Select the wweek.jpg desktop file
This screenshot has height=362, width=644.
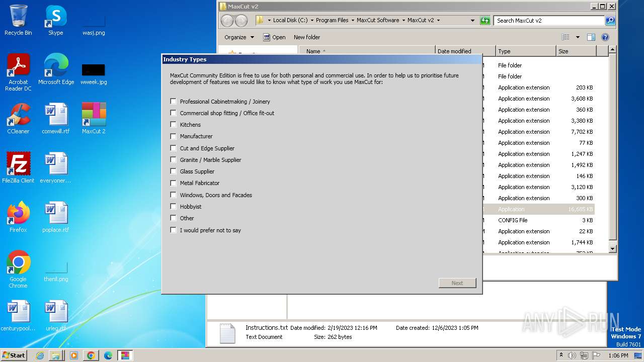click(94, 73)
